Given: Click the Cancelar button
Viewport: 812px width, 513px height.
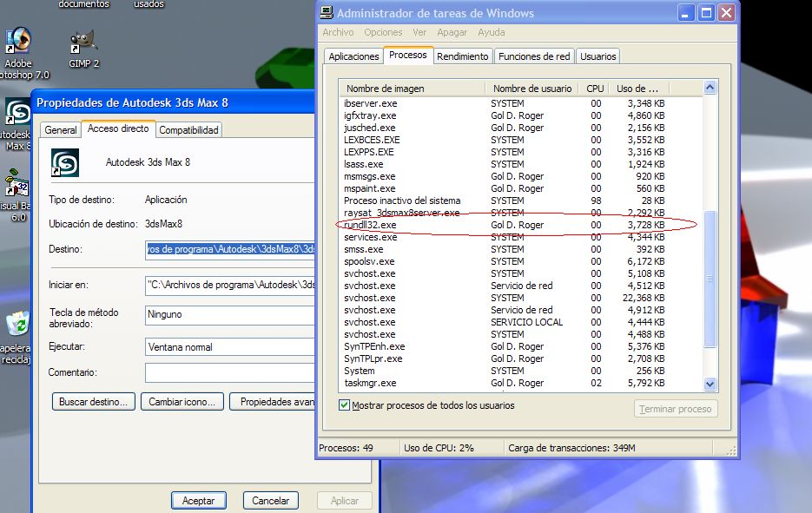Looking at the screenshot, I should tap(270, 501).
